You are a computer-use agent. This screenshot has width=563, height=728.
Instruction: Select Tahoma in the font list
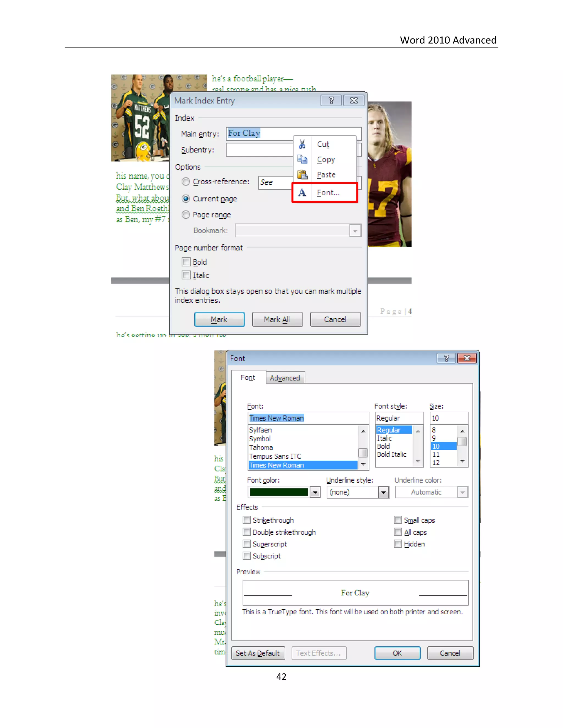pos(303,447)
